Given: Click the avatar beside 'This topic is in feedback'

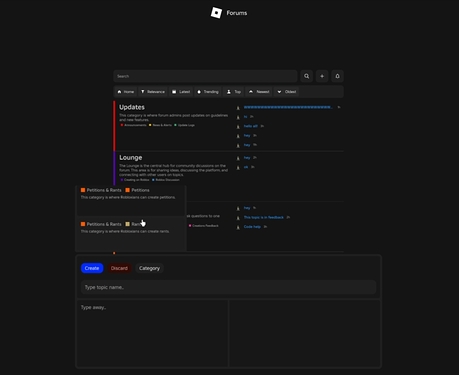Looking at the screenshot, I should tap(238, 218).
